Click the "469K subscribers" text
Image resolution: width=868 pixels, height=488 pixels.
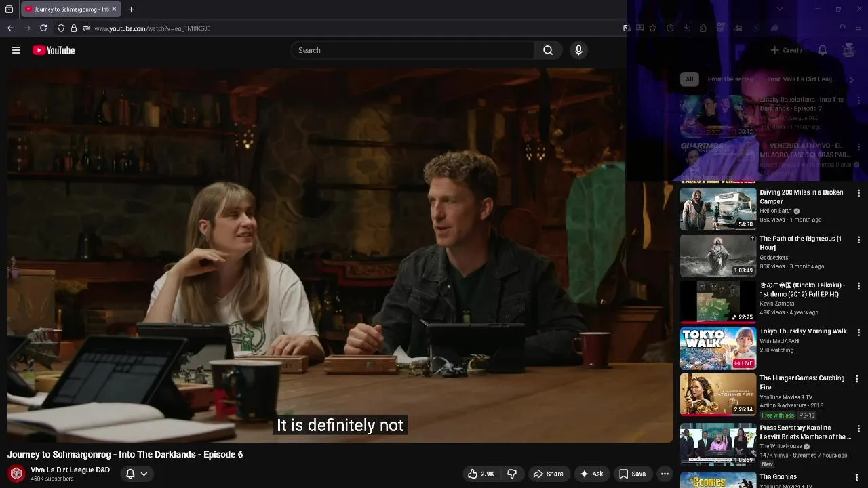[x=52, y=479]
